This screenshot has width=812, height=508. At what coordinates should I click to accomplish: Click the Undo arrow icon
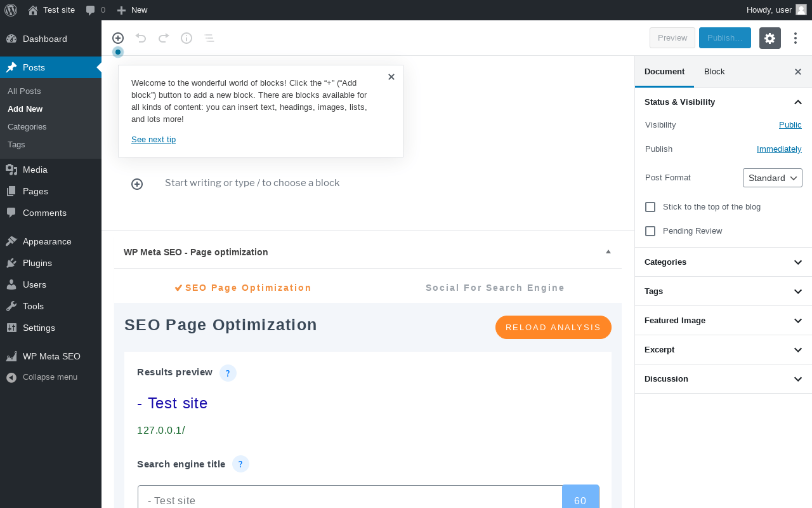pyautogui.click(x=141, y=38)
